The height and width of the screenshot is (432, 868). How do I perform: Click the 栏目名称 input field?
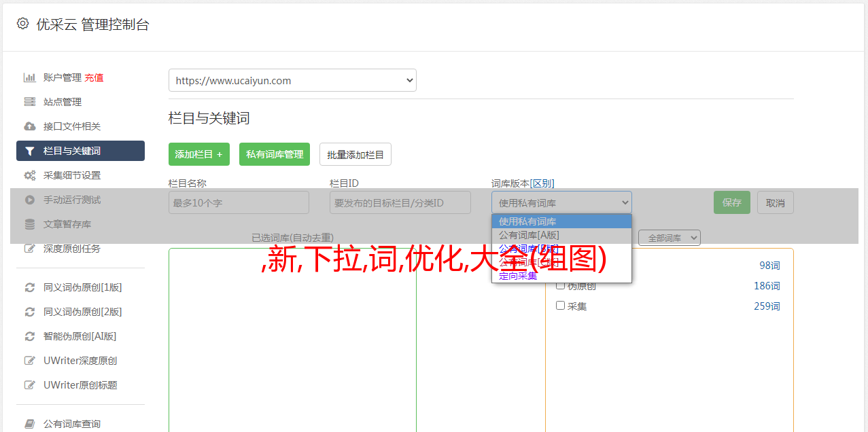pos(239,202)
